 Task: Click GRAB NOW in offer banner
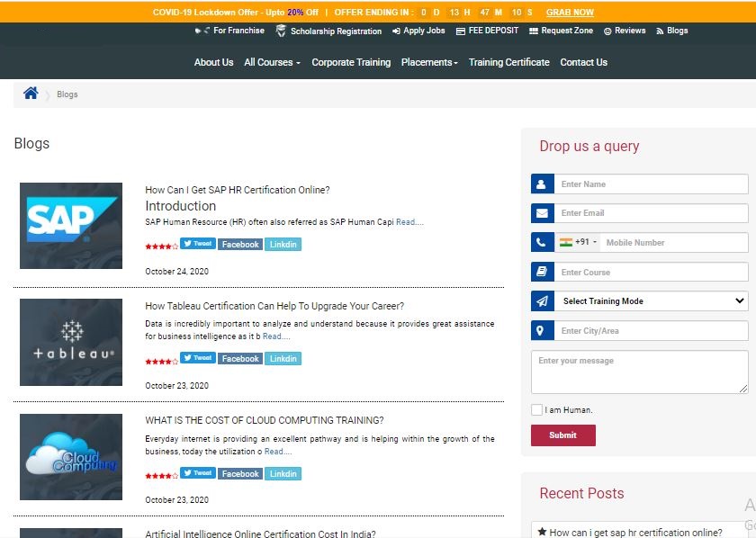tap(570, 12)
